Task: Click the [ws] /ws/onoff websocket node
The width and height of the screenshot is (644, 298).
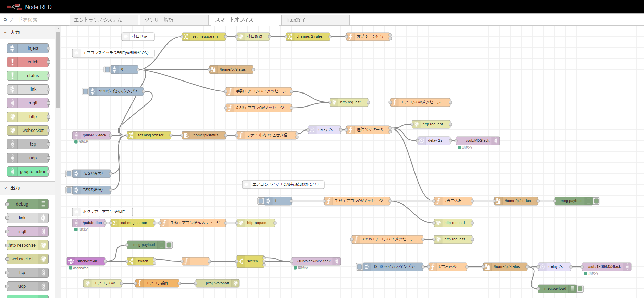Action: pyautogui.click(x=217, y=283)
